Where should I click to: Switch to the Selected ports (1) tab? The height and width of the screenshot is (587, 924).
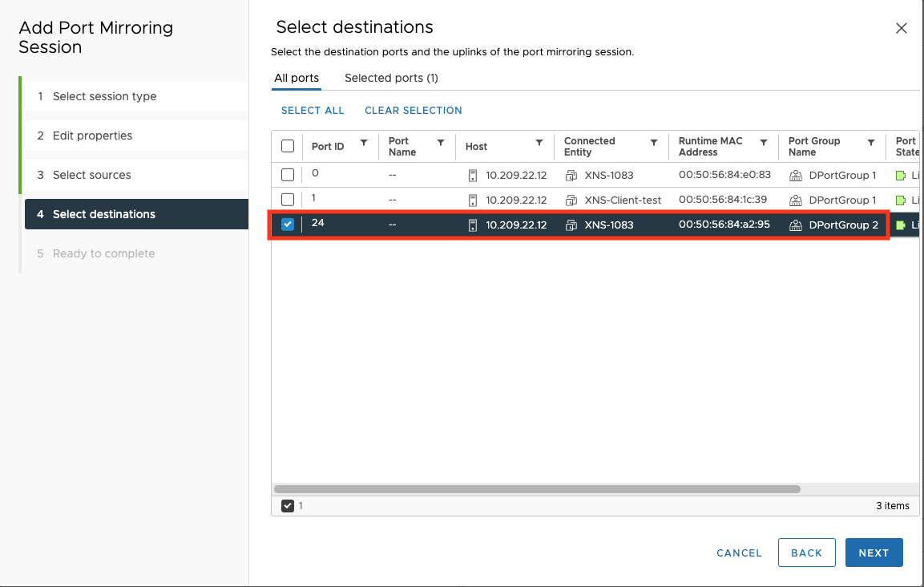391,78
